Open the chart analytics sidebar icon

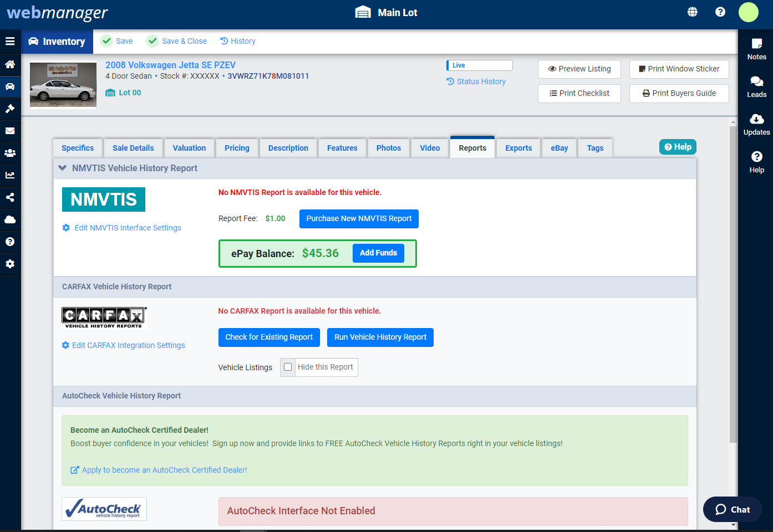pos(10,175)
